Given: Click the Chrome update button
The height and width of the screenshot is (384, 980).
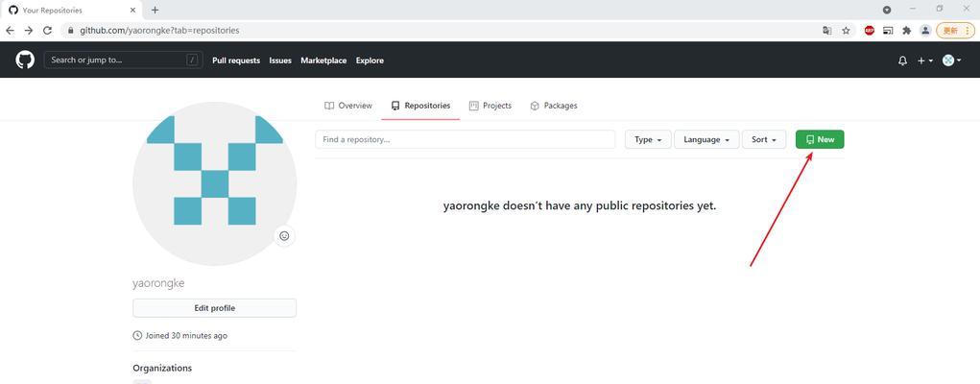Looking at the screenshot, I should (955, 30).
